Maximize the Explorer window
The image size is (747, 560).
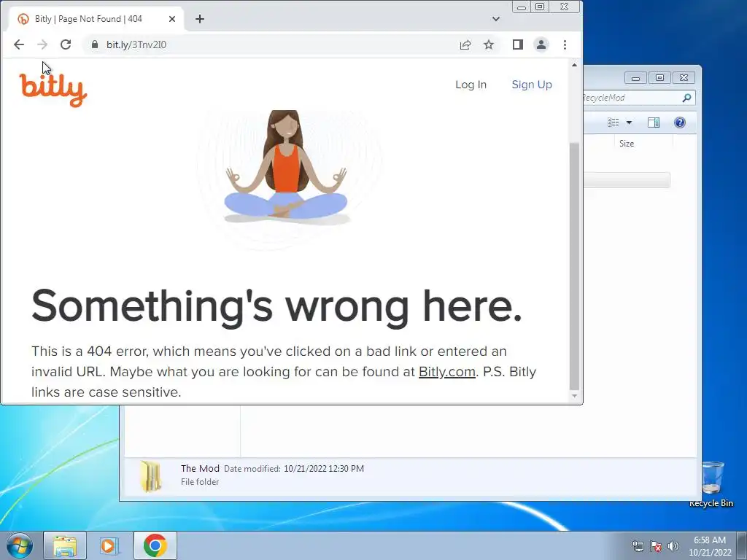659,77
